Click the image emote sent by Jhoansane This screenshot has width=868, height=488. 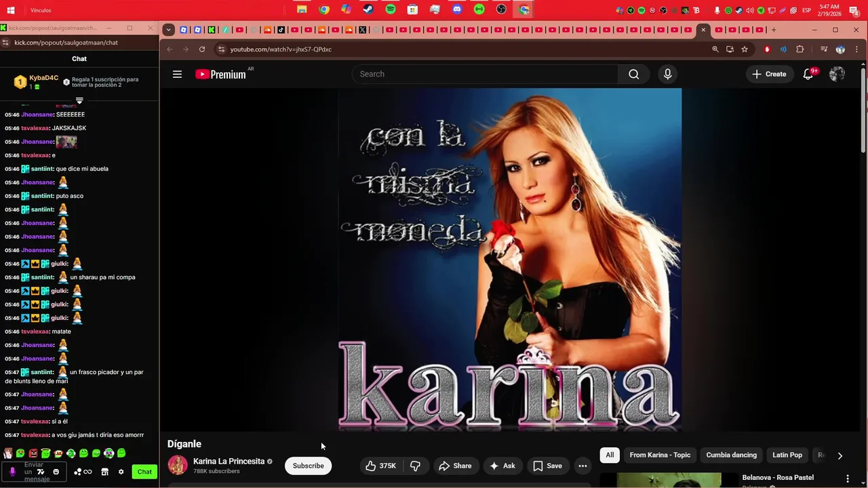click(66, 142)
